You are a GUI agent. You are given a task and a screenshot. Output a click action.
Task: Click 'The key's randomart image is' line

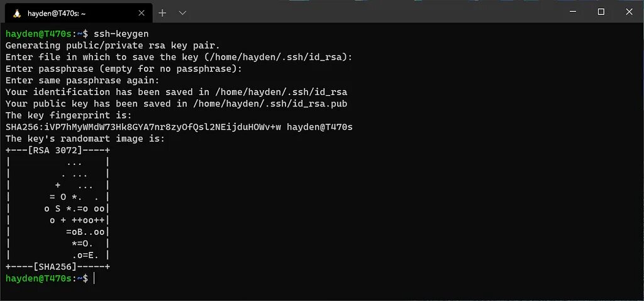[86, 139]
